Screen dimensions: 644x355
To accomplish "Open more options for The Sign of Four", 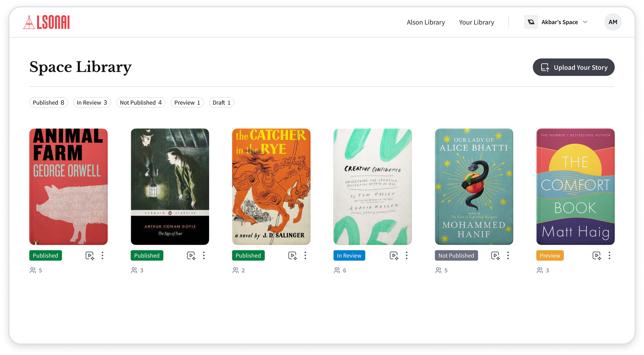I will 204,256.
